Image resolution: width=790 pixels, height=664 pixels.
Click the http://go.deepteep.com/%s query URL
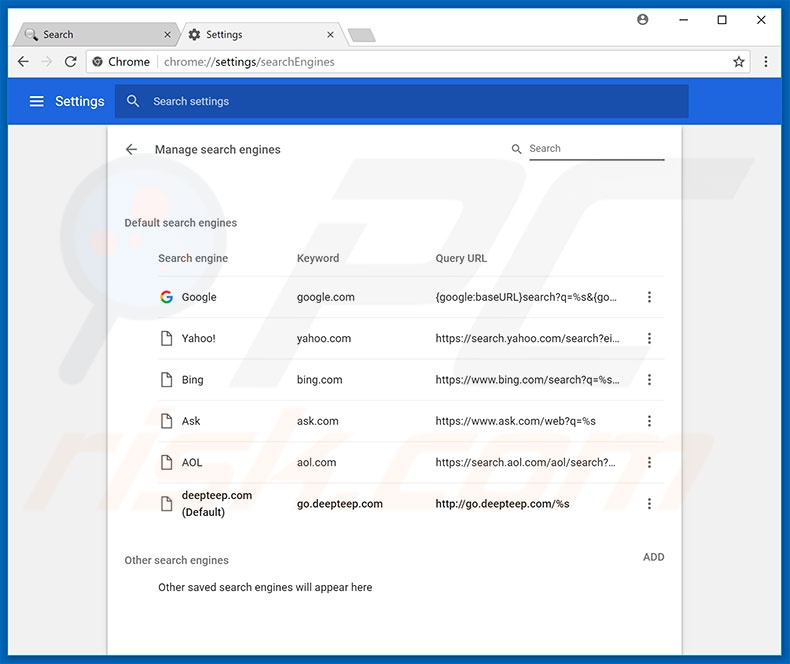point(502,503)
